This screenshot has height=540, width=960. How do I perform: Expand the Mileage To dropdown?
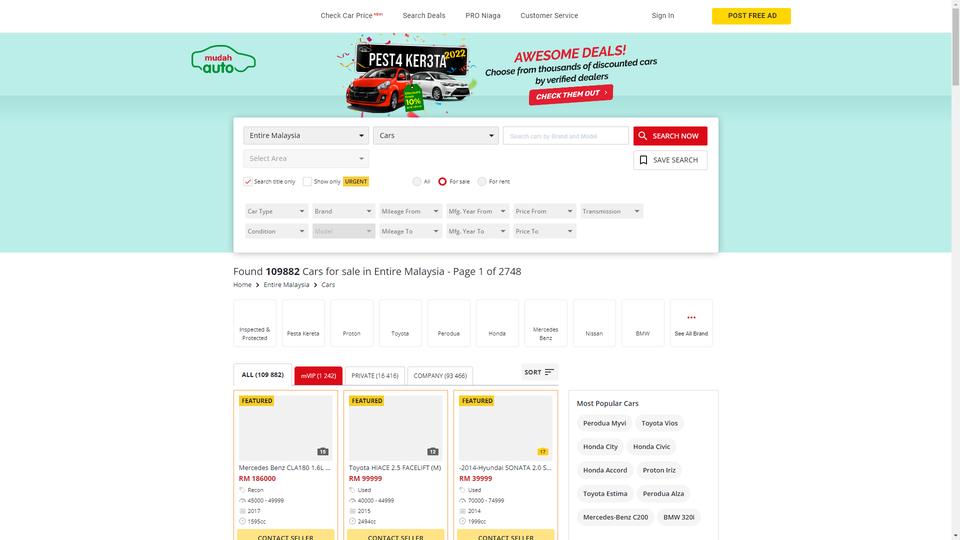pos(410,231)
